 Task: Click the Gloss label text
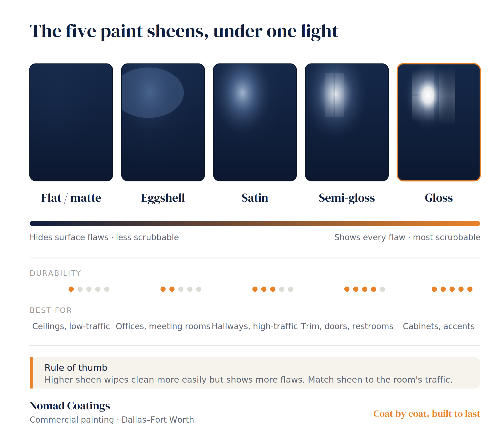(439, 198)
